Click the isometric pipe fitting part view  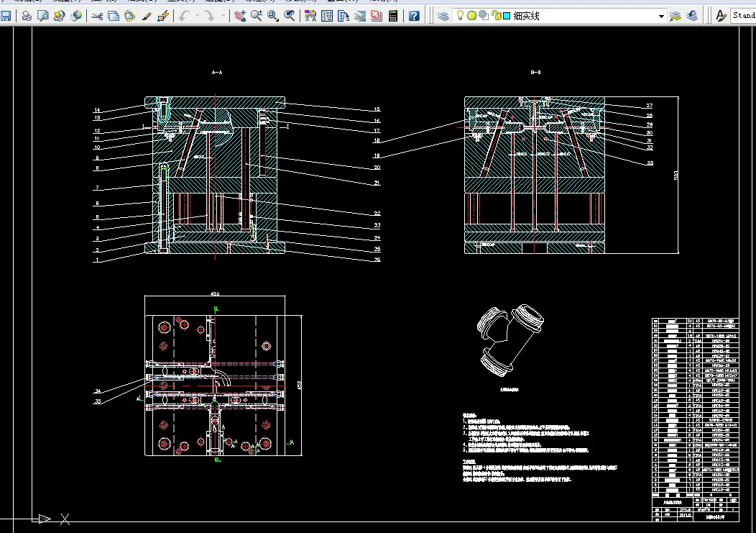click(510, 340)
